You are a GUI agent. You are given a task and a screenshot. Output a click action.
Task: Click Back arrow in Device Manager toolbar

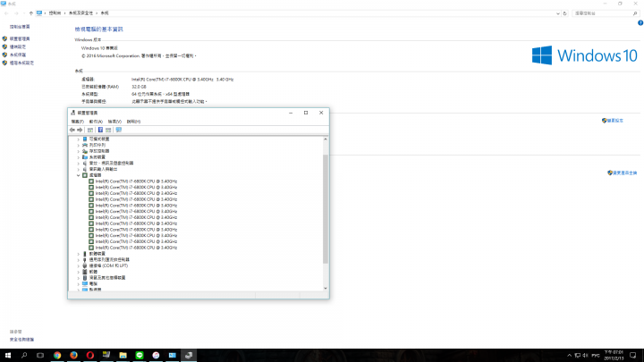pos(72,130)
